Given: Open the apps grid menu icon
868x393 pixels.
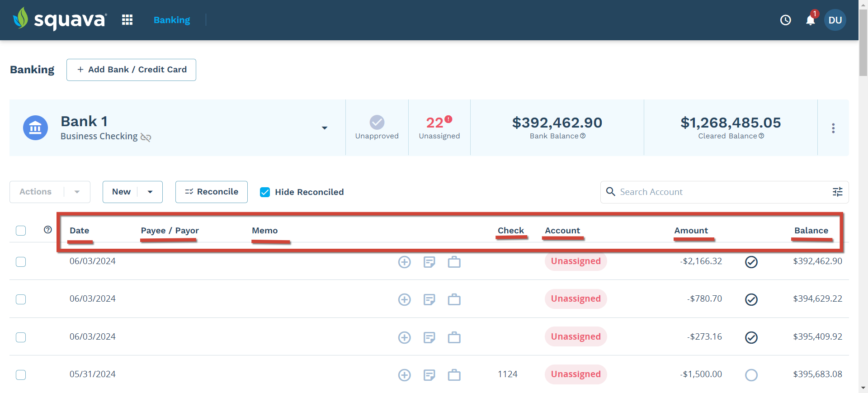Looking at the screenshot, I should 127,20.
